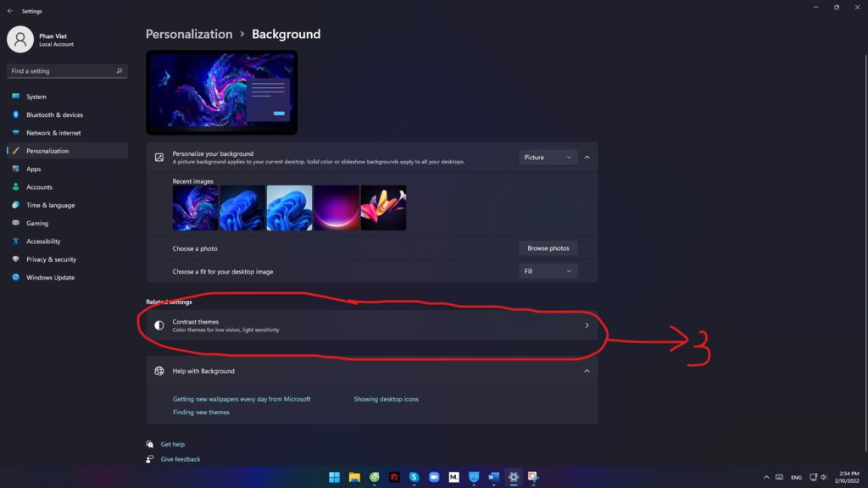Open Zoom from the taskbar
The height and width of the screenshot is (488, 868).
pos(434,477)
